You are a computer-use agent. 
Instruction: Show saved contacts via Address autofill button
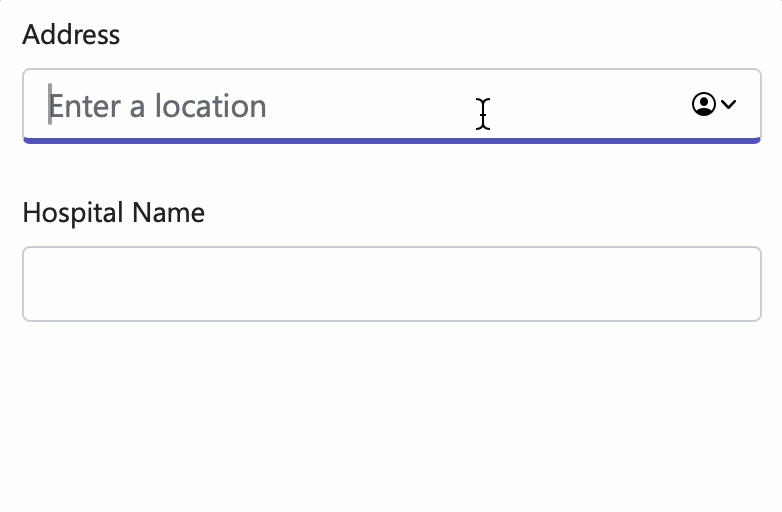click(x=714, y=104)
